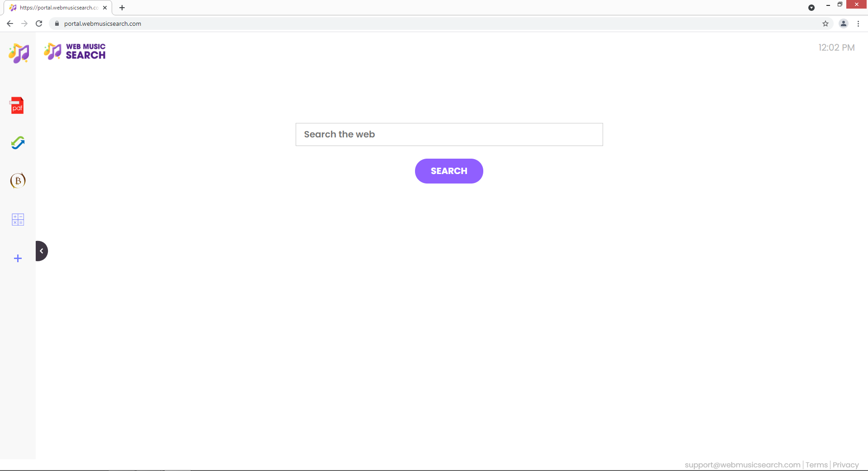The width and height of the screenshot is (868, 471).
Task: Open the calculator sidebar icon
Action: (x=18, y=220)
